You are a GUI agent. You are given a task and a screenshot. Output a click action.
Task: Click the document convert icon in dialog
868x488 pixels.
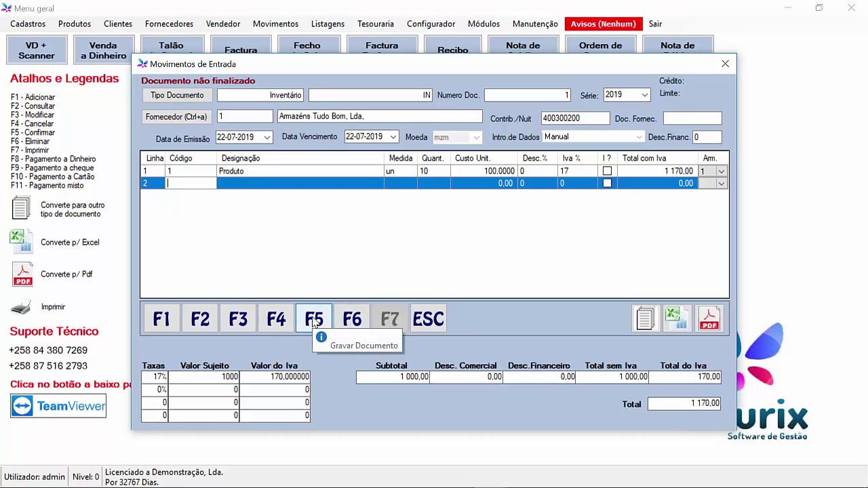click(645, 319)
